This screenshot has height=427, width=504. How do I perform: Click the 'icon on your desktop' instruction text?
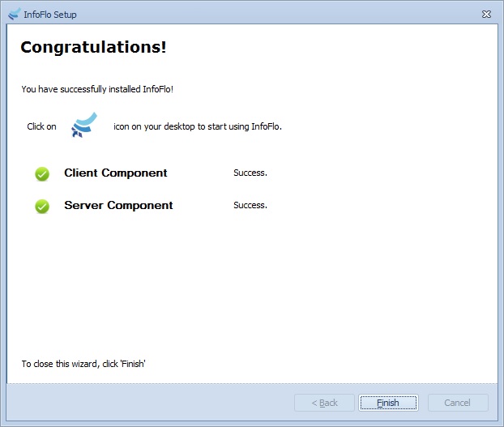(197, 126)
